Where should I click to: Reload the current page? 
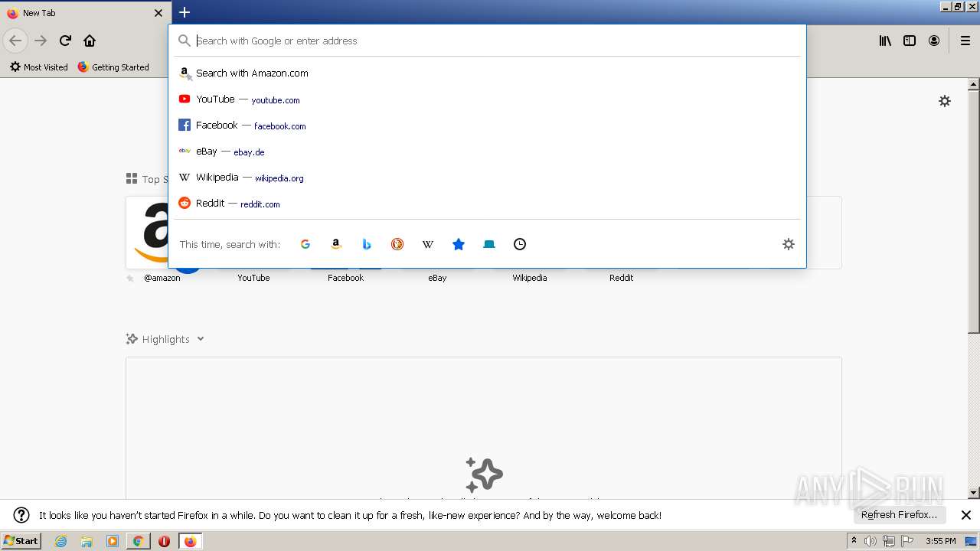(65, 41)
